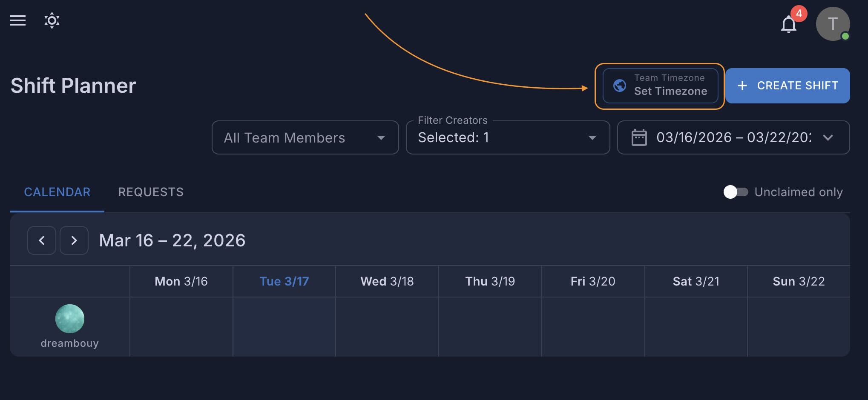Toggle the light/dark theme sun icon
The width and height of the screenshot is (868, 400).
[x=52, y=20]
